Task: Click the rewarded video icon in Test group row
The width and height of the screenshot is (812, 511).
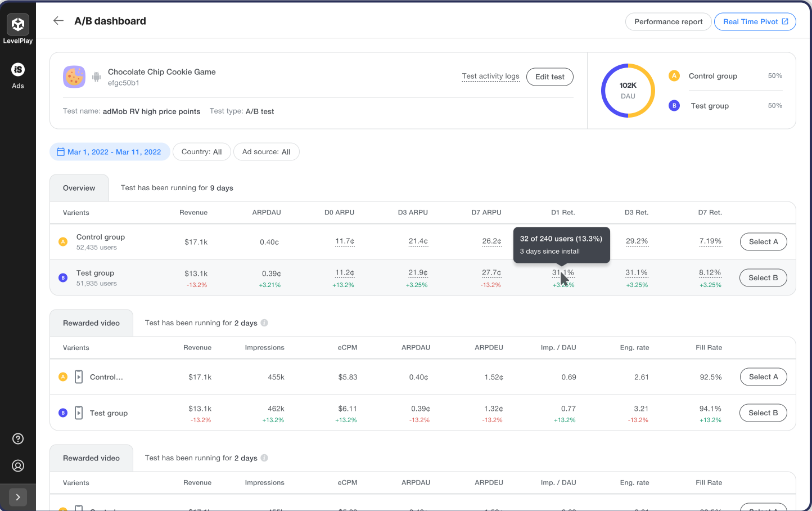Action: click(x=79, y=413)
